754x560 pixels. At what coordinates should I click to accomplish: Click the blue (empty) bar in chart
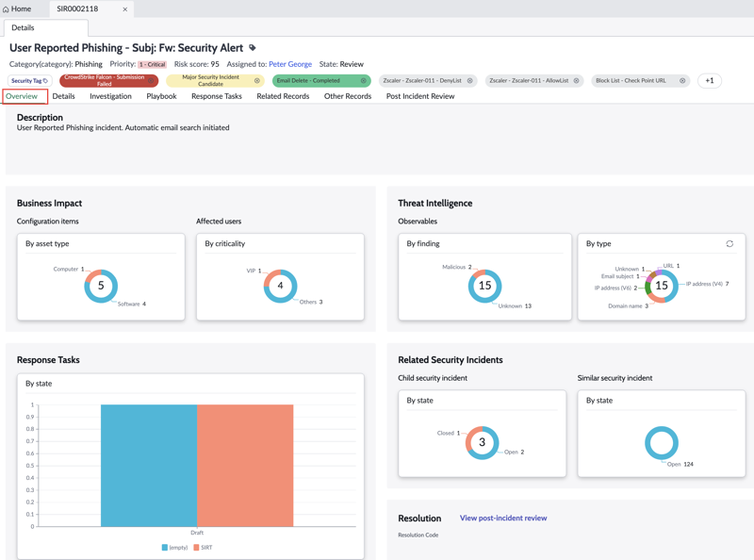[149, 465]
